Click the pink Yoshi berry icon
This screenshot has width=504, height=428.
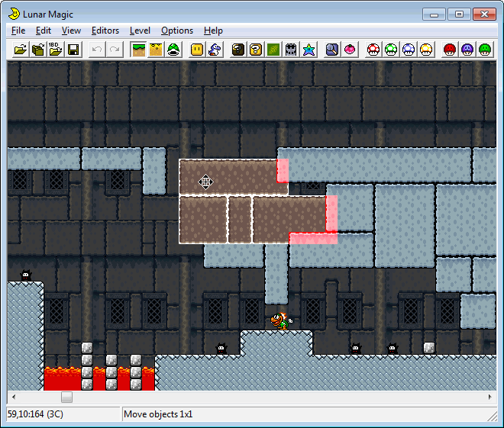[350, 50]
